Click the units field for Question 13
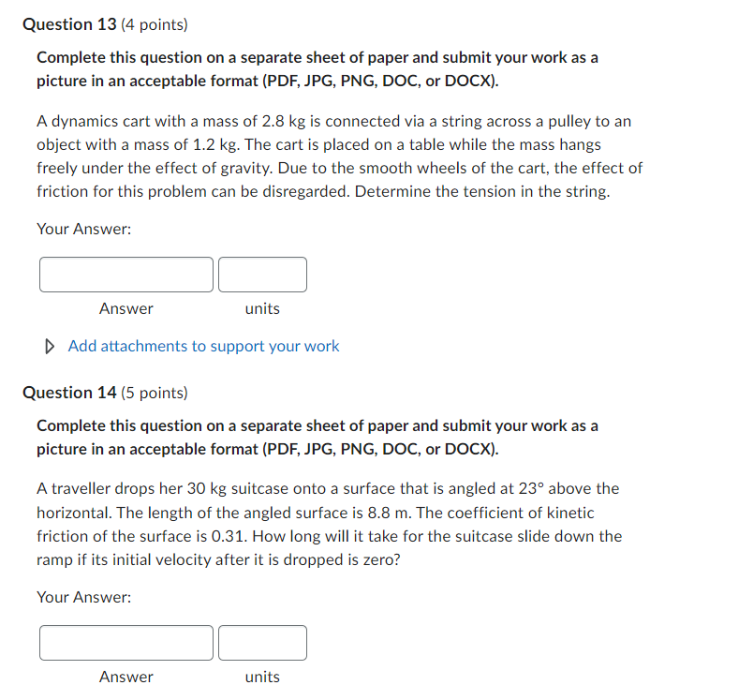Image resolution: width=753 pixels, height=700 pixels. click(x=262, y=274)
